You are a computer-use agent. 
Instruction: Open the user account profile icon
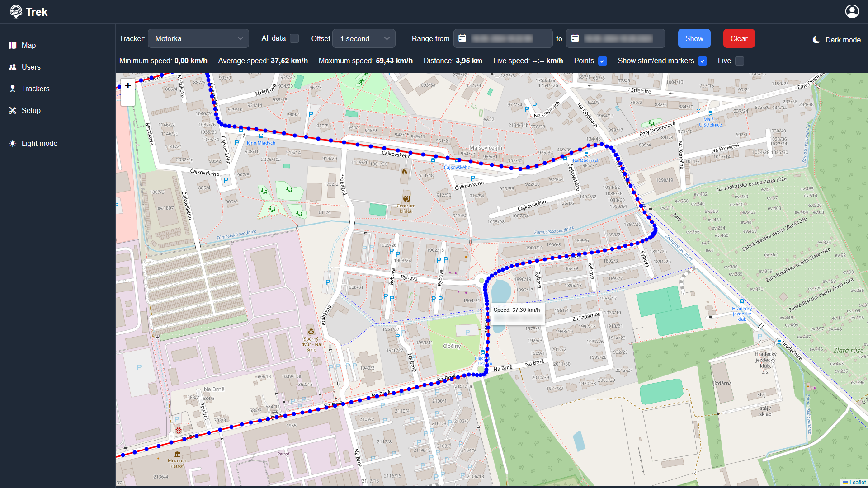[852, 11]
